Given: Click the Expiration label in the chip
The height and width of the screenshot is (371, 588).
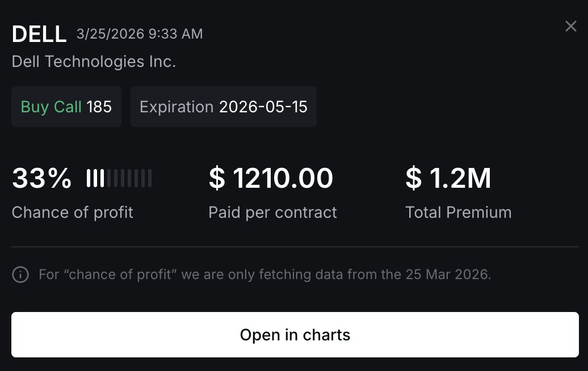Looking at the screenshot, I should pyautogui.click(x=177, y=107).
